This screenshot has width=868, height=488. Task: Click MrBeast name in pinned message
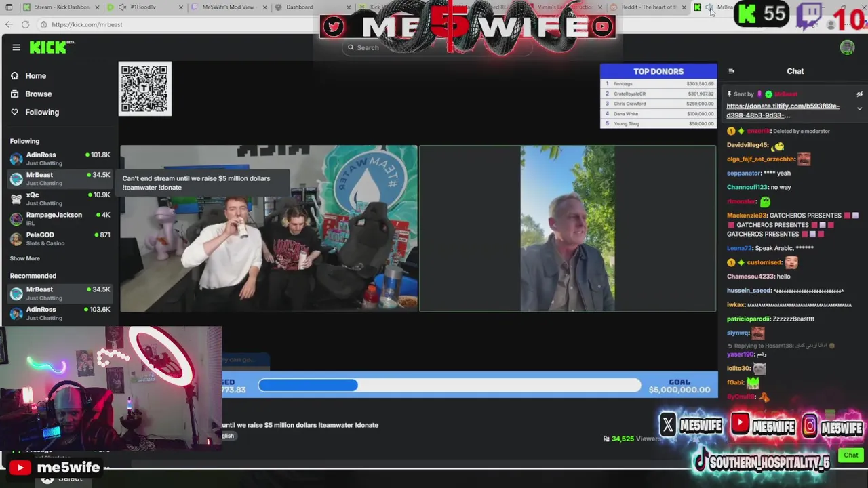[x=786, y=94]
